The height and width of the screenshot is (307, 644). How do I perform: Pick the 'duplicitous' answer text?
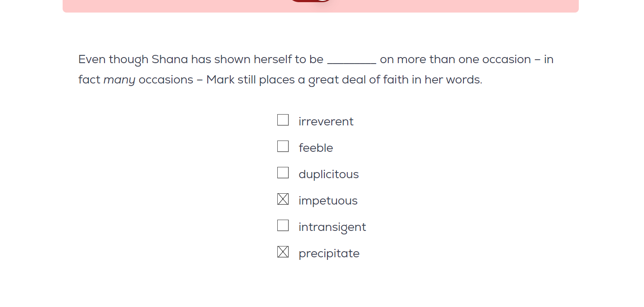328,174
